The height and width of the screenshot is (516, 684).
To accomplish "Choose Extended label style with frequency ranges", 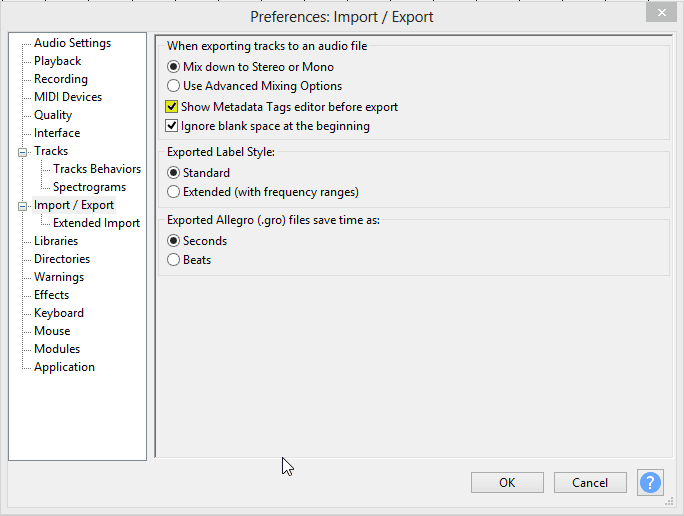I will click(174, 192).
